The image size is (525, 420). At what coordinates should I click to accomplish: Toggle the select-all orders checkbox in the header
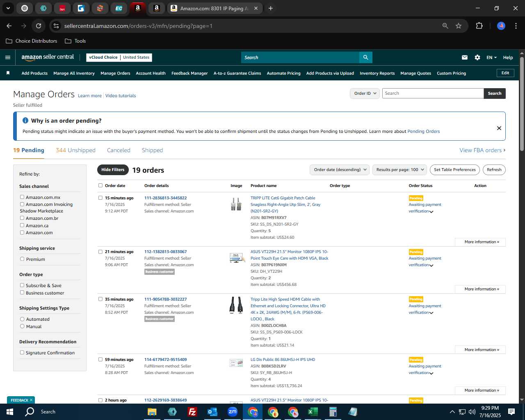pos(100,185)
